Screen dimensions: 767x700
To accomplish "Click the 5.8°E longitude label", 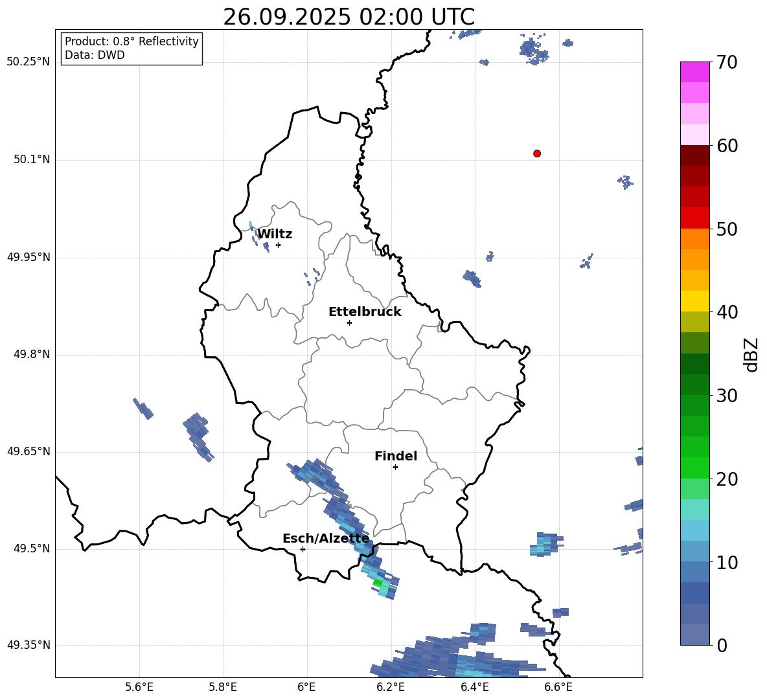I will (x=223, y=687).
